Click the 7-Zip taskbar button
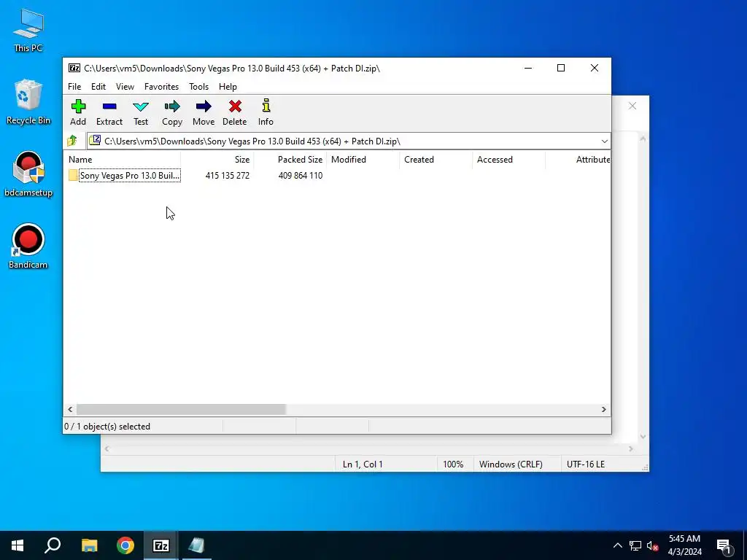The height and width of the screenshot is (560, 747). [x=161, y=545]
